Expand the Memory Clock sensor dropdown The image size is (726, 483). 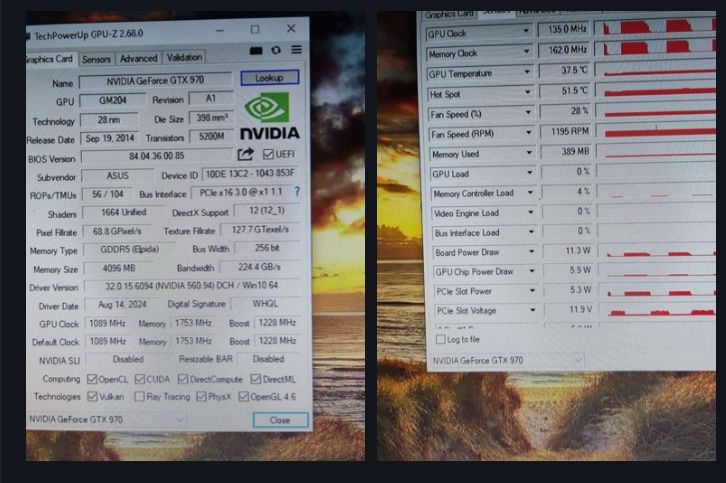(x=526, y=51)
